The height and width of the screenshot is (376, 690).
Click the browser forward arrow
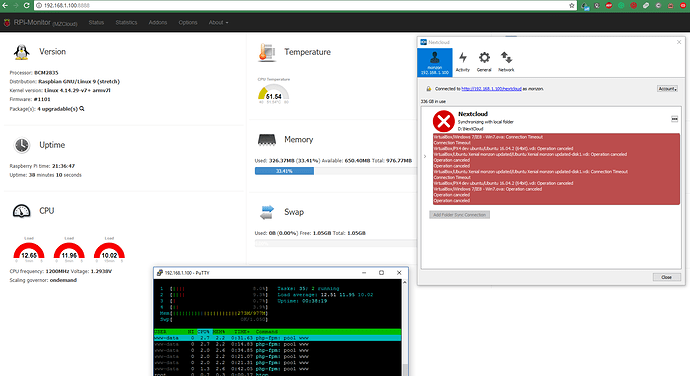click(x=15, y=5)
